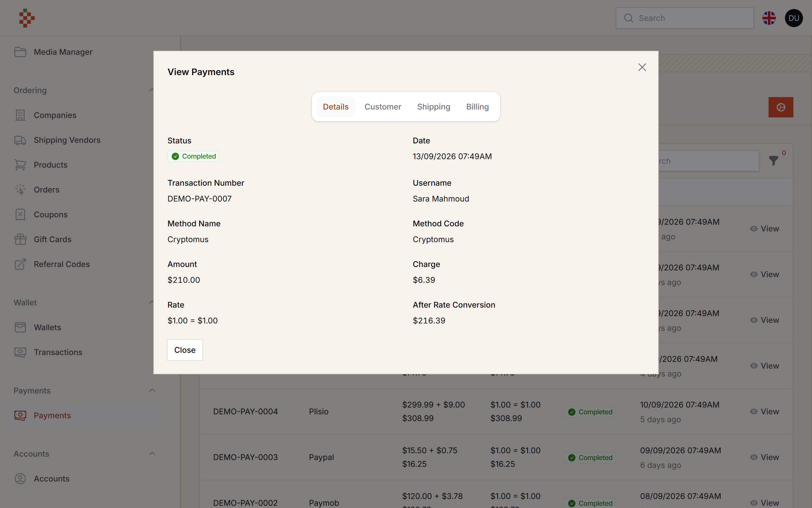Open the Orders page
The image size is (812, 508).
click(47, 190)
